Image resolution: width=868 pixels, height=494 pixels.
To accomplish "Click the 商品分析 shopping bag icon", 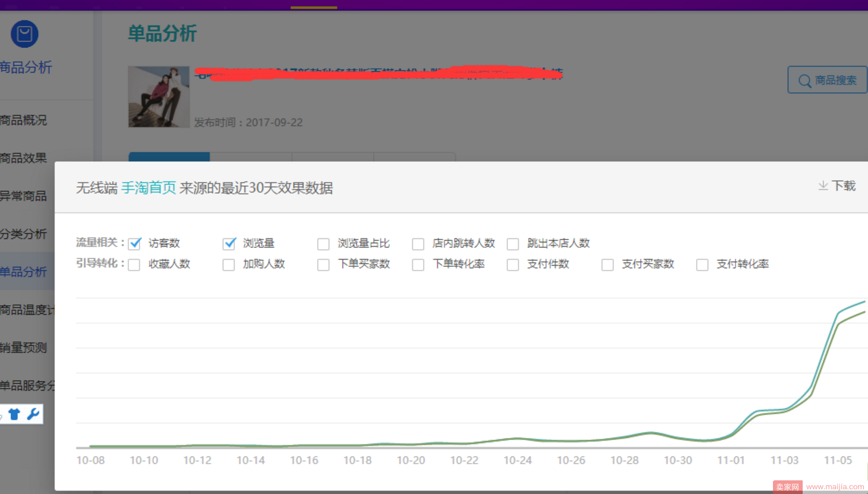I will (24, 34).
